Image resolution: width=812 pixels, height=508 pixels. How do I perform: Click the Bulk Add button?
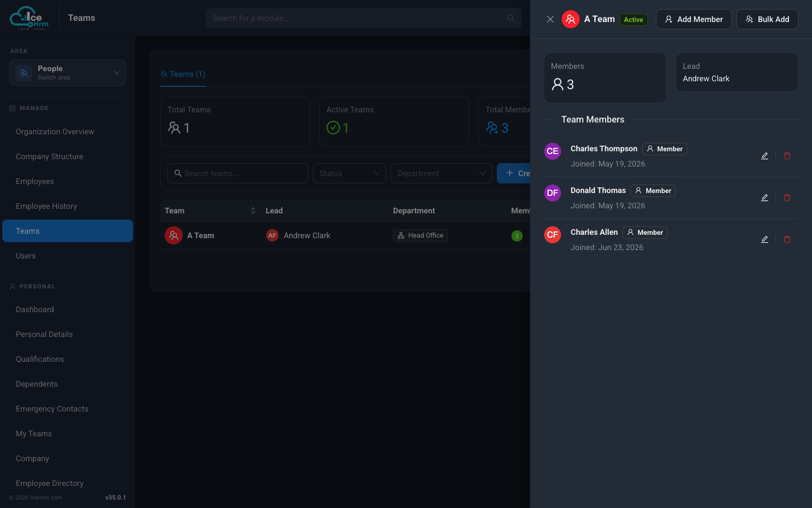(x=767, y=19)
